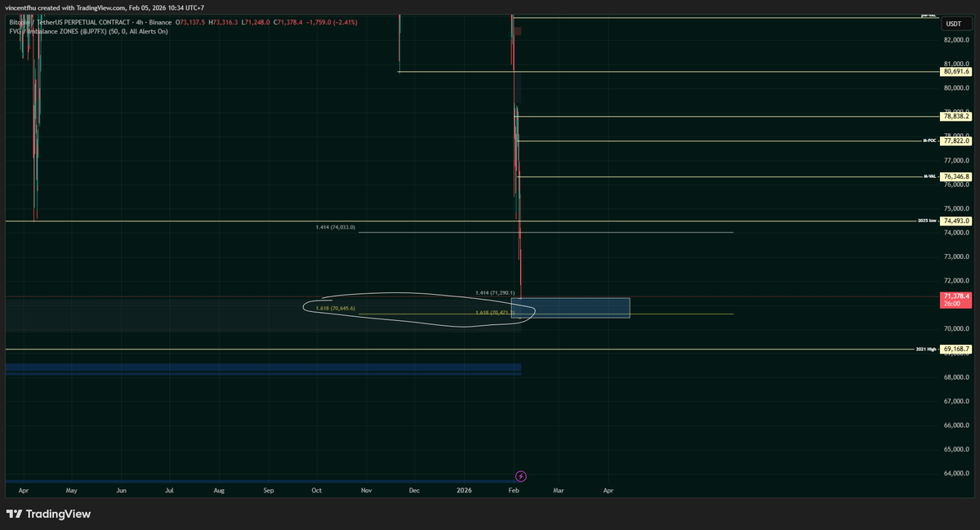Click the 73,000.0 price scale value
The height and width of the screenshot is (530, 980).
coord(955,256)
